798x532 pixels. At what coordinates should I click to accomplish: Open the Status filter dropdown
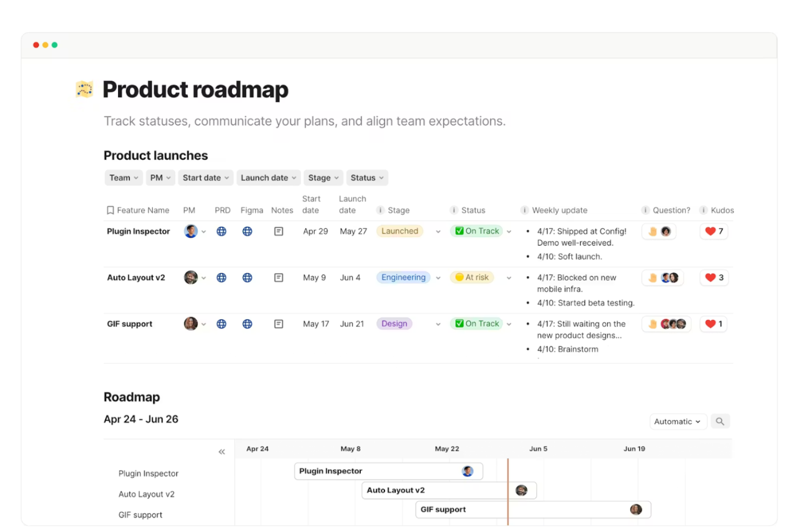coord(367,178)
